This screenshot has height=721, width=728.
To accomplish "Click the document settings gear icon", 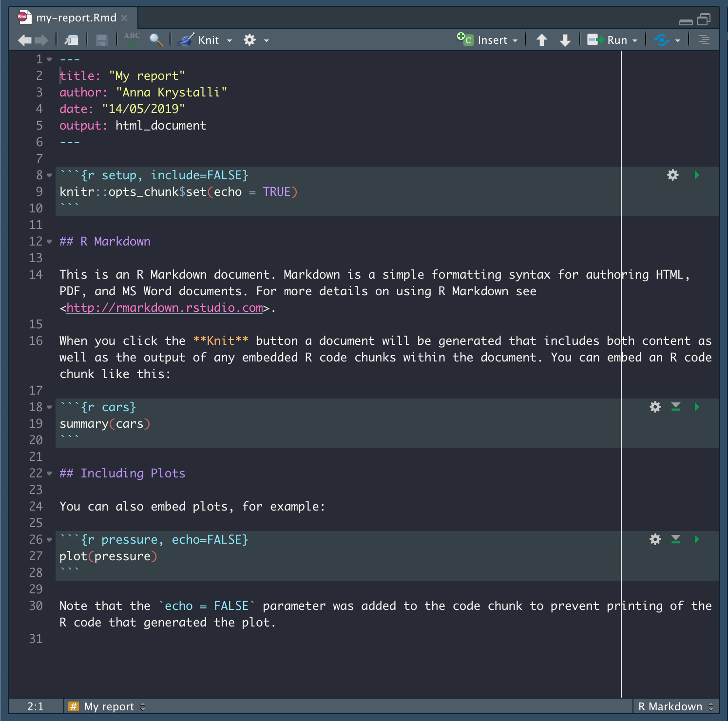I will coord(249,40).
